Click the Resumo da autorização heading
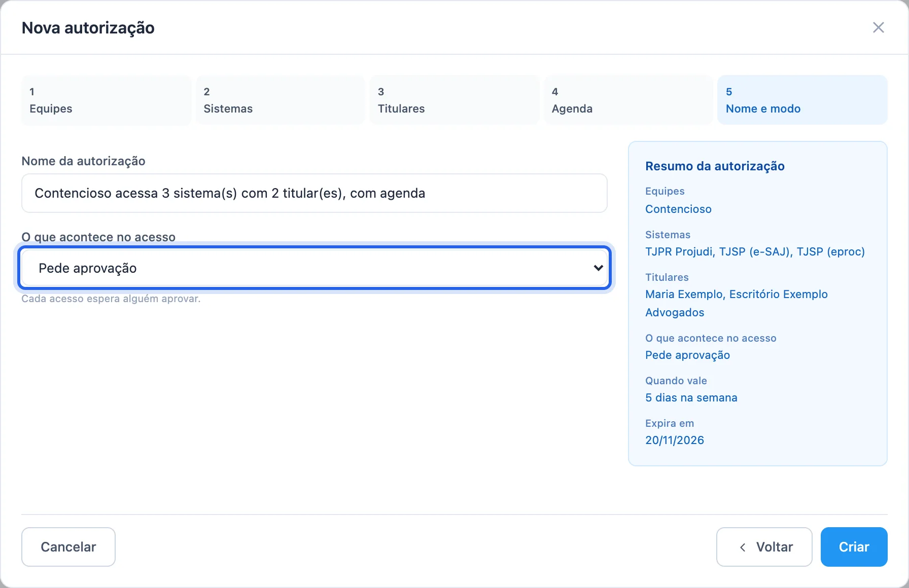 [x=715, y=166]
